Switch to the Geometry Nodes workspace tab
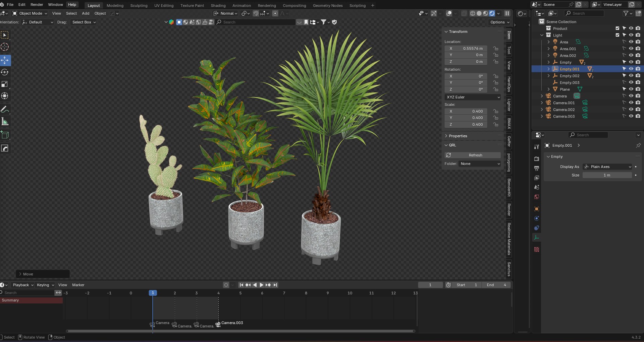The width and height of the screenshot is (644, 342). (328, 5)
